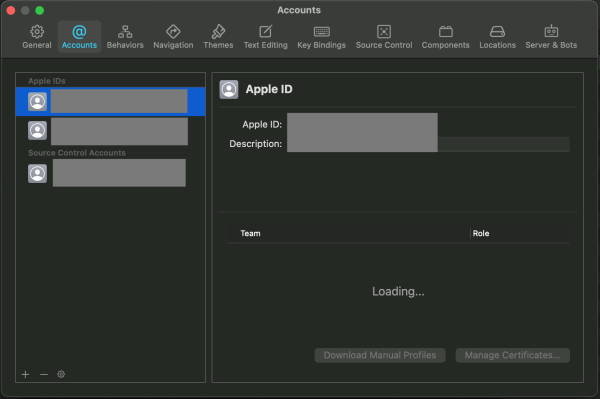
Task: Open account actions gear menu
Action: click(61, 374)
